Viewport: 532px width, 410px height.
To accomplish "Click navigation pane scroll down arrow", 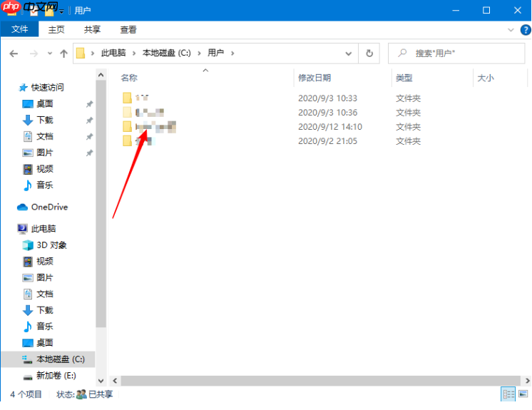I will click(x=101, y=381).
